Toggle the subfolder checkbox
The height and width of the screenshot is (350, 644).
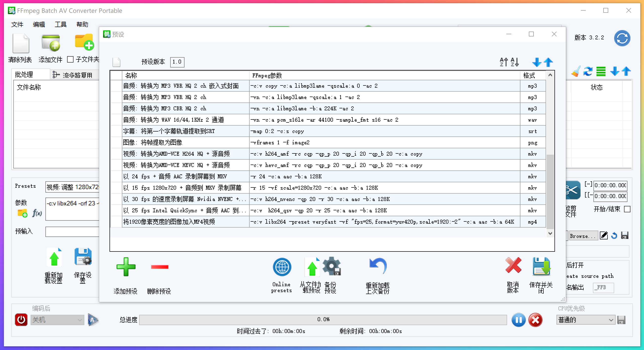(70, 59)
